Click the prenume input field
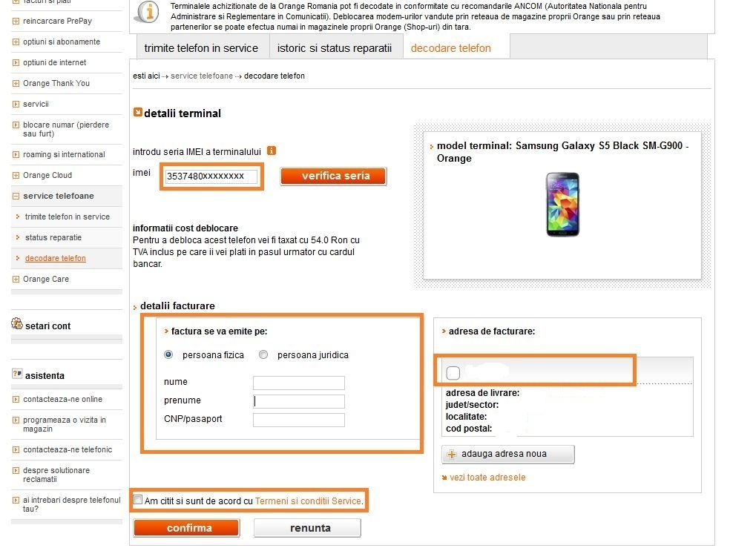This screenshot has height=548, width=756. pos(299,401)
